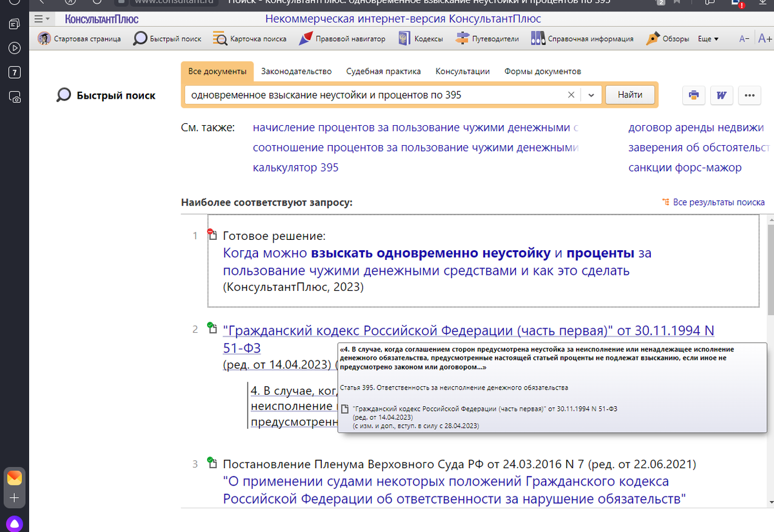Click the Наиболее соответствуют запросу heading

click(267, 202)
